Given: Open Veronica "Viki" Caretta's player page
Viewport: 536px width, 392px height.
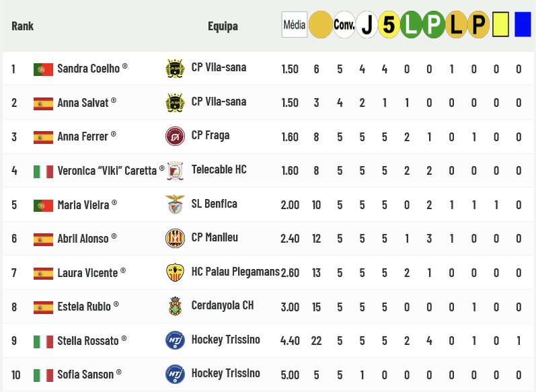Looking at the screenshot, I should pos(107,171).
